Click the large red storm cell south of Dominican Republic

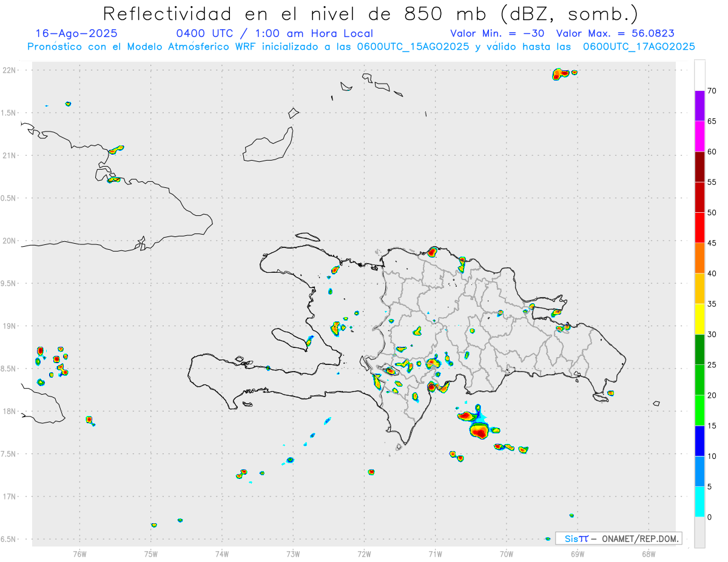pyautogui.click(x=479, y=431)
